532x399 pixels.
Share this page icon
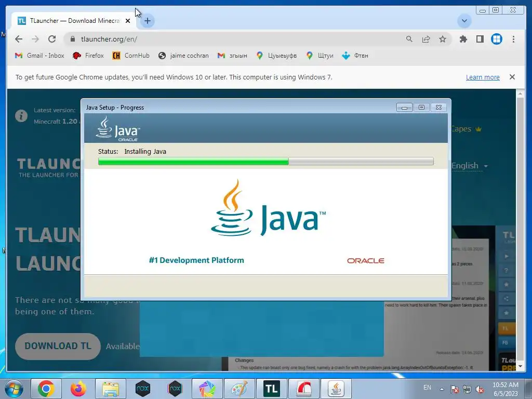pos(426,39)
